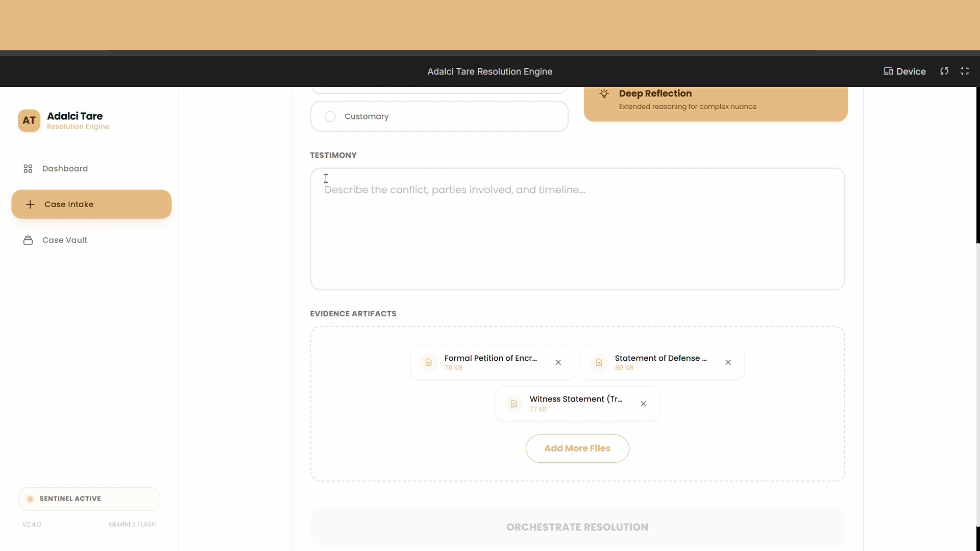Remove Witness Statement file
The height and width of the screenshot is (551, 980).
point(644,404)
